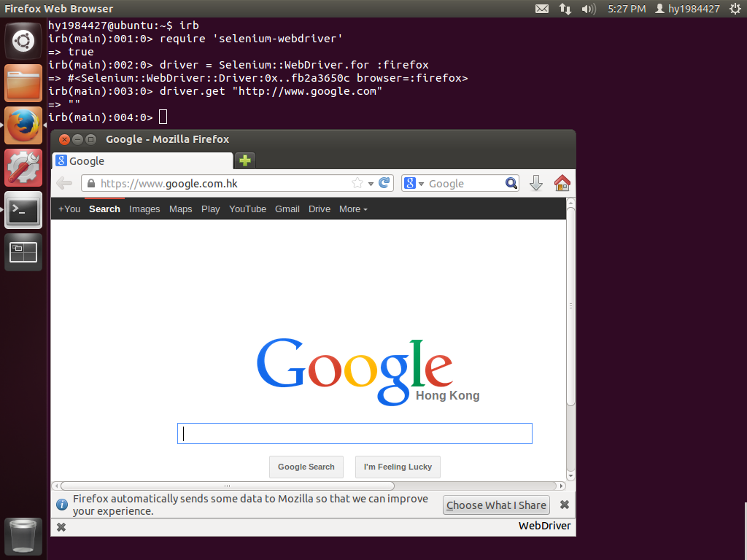Select Search in the Google bar
This screenshot has height=560, width=747.
tap(104, 209)
